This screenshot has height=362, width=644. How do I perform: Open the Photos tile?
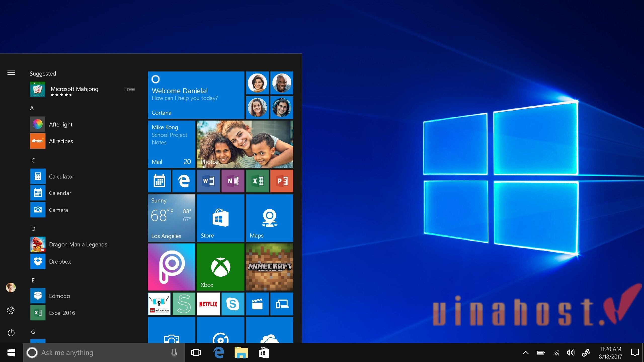(245, 144)
